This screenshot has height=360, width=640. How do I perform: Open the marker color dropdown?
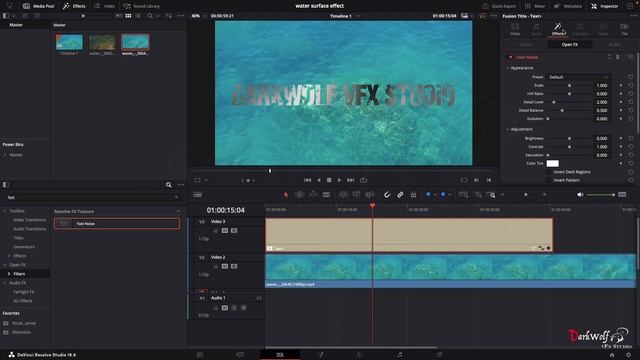click(450, 195)
